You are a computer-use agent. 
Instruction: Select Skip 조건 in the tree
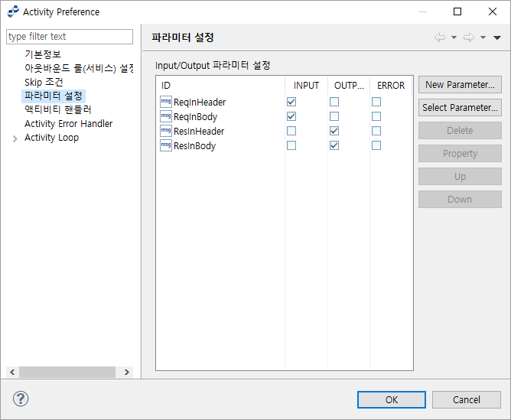pos(44,82)
